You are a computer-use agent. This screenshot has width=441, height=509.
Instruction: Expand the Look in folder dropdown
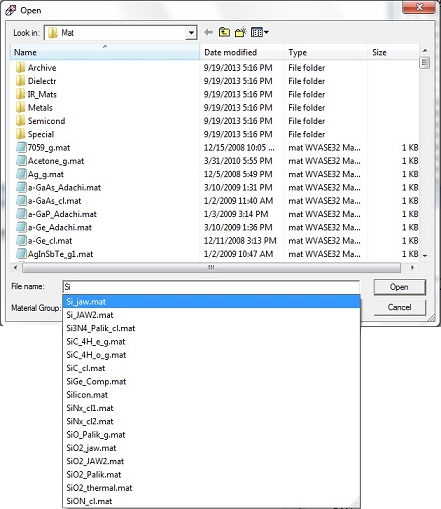coord(191,33)
